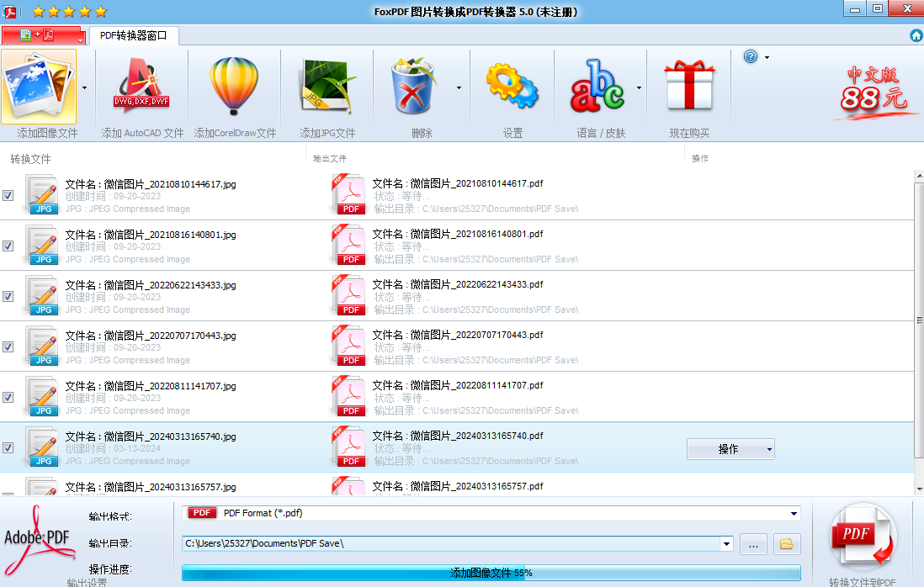Click the output directory path field
This screenshot has width=924, height=587.
[x=451, y=544]
